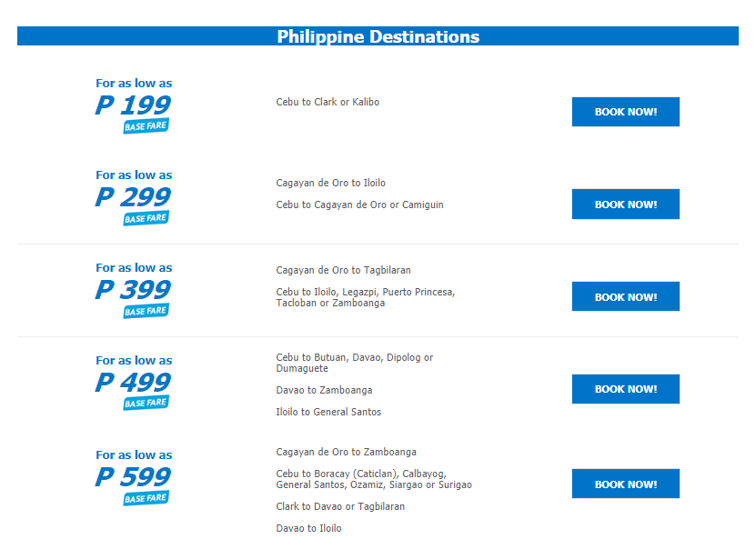Select Cebu to Cagayan de Oro or Camiguin

[359, 205]
